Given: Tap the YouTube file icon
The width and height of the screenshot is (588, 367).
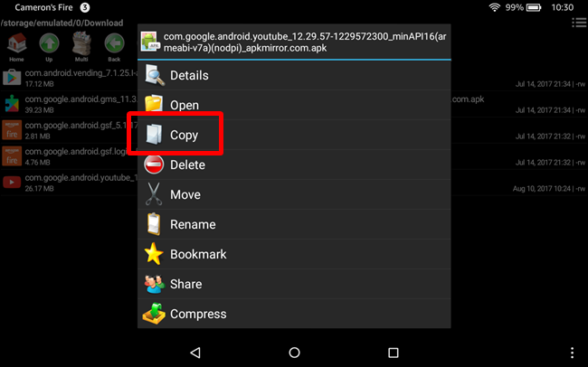Looking at the screenshot, I should [x=12, y=183].
